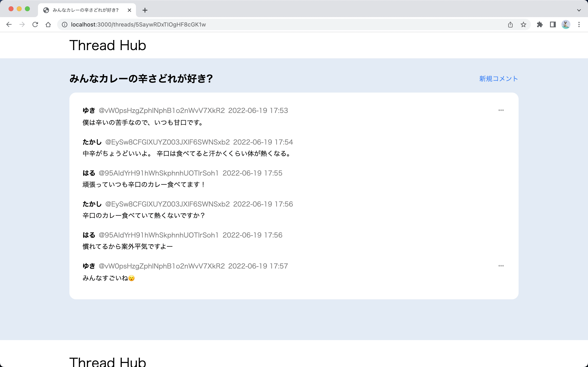
Task: Open a new browser tab
Action: (x=145, y=10)
